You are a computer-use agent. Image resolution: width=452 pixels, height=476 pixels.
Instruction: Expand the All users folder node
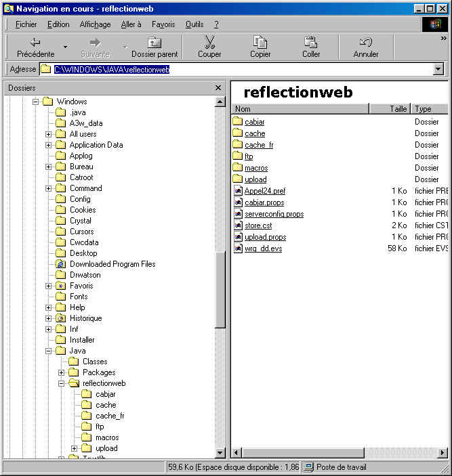[48, 134]
